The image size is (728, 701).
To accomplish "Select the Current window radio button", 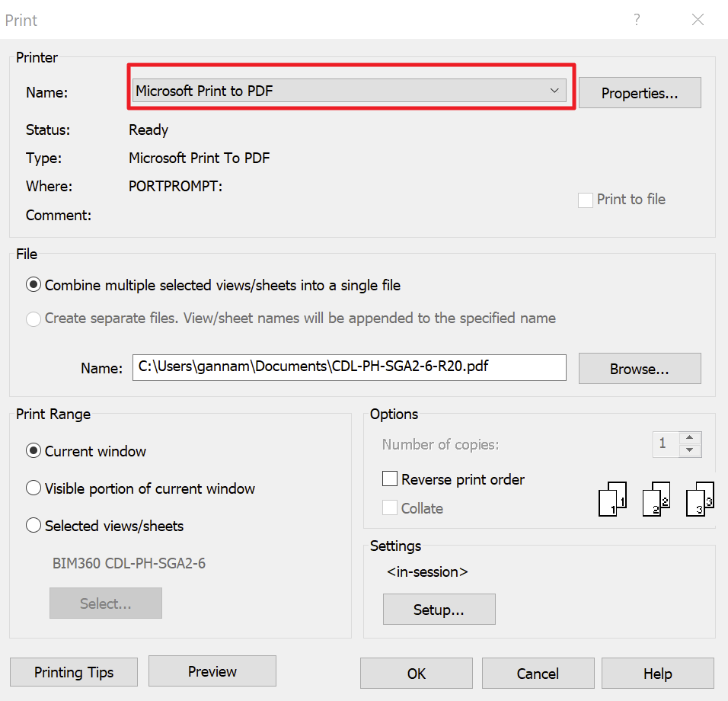I will pyautogui.click(x=34, y=450).
